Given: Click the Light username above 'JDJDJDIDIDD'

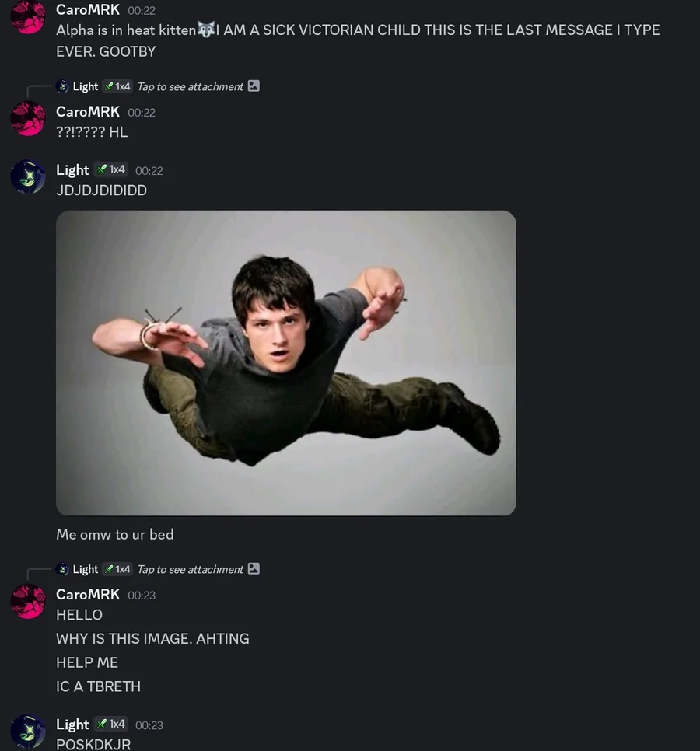Looking at the screenshot, I should tap(72, 170).
